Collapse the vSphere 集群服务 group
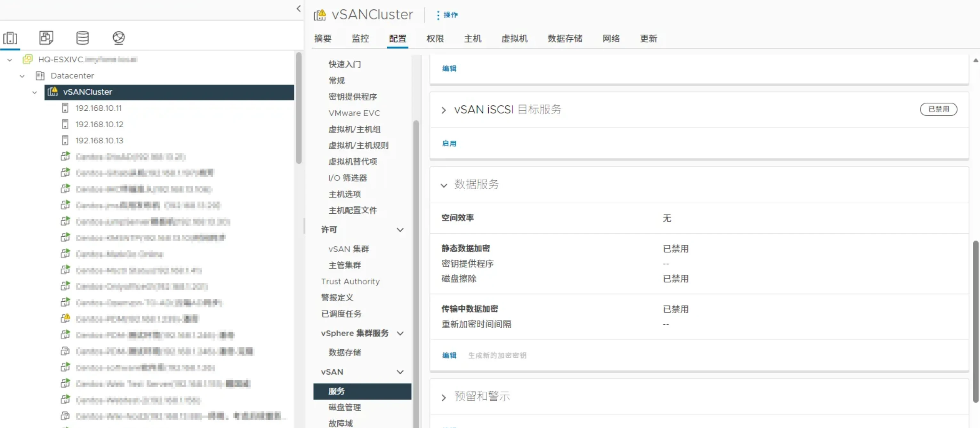This screenshot has height=428, width=980. click(400, 333)
